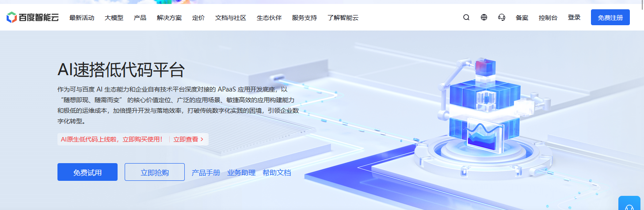The height and width of the screenshot is (210, 644).
Task: Open 产品 menu
Action: [140, 18]
